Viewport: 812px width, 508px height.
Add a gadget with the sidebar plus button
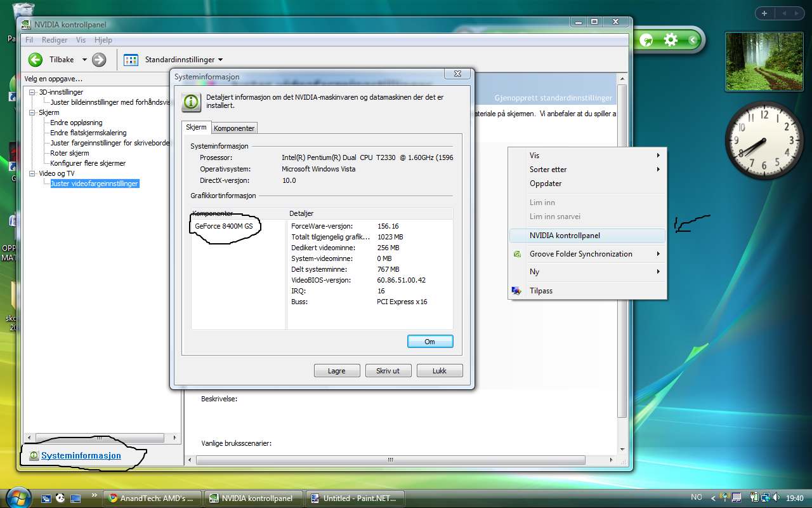pyautogui.click(x=764, y=13)
